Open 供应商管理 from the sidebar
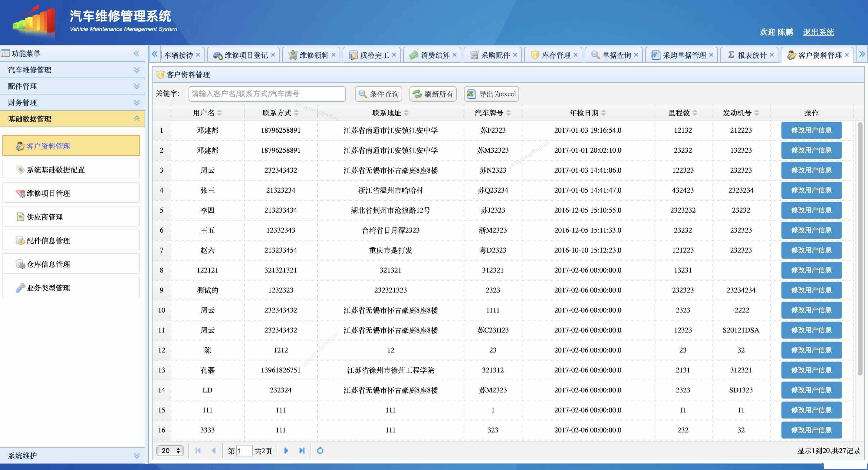 tap(44, 217)
